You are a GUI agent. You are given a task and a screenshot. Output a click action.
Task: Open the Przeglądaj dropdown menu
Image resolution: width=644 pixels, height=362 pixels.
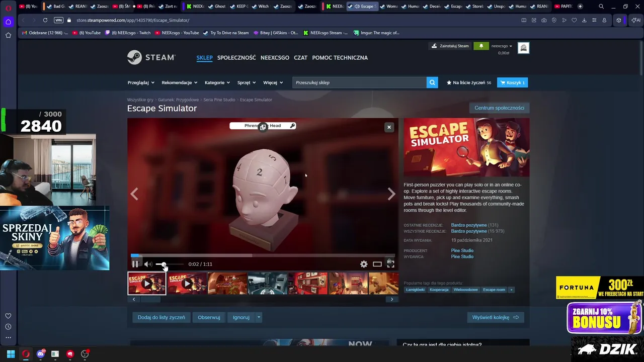tap(141, 82)
